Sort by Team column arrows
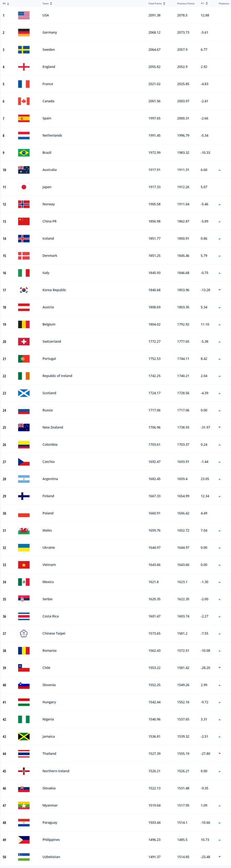 click(x=51, y=4)
